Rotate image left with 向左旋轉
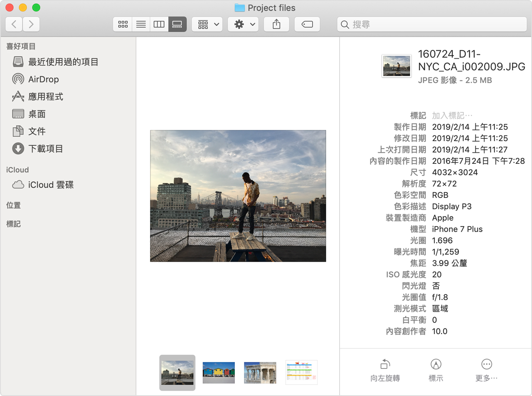The height and width of the screenshot is (396, 532). [x=385, y=370]
